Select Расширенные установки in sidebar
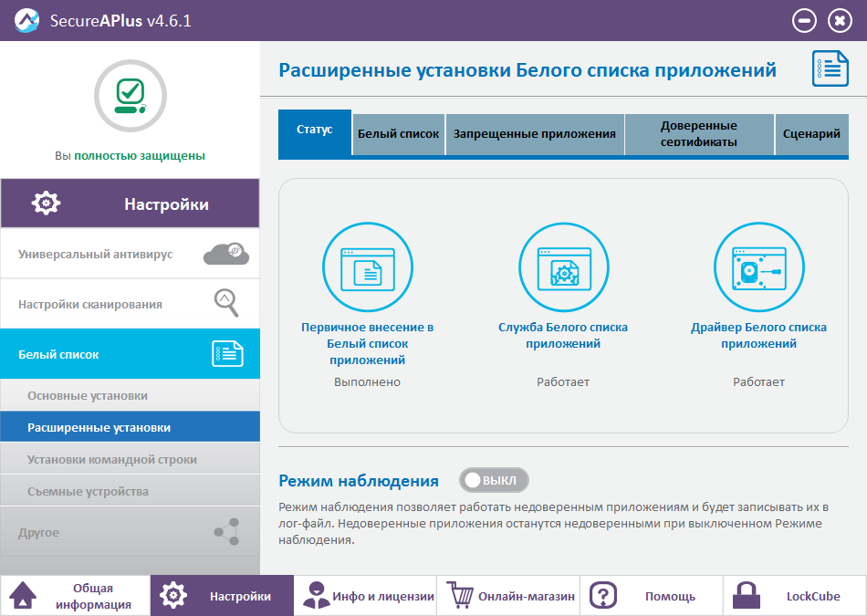The height and width of the screenshot is (616, 867). click(130, 427)
